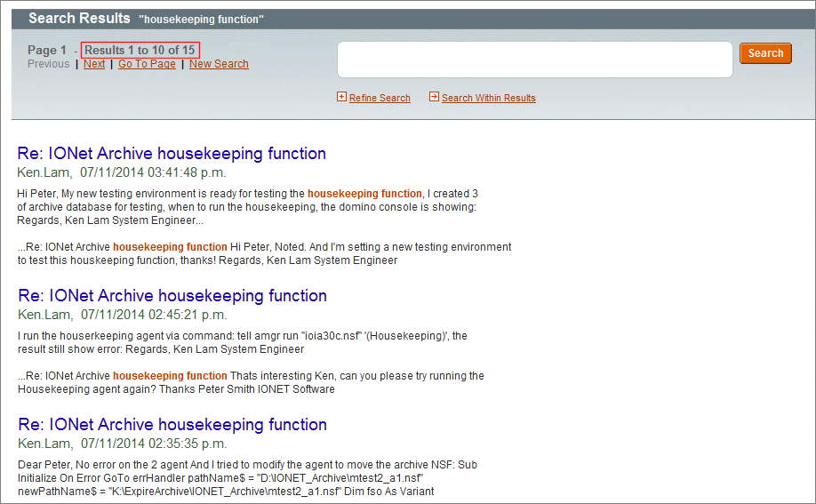Click snippet mentioning "Hi Peter, Noted"

pyautogui.click(x=264, y=253)
